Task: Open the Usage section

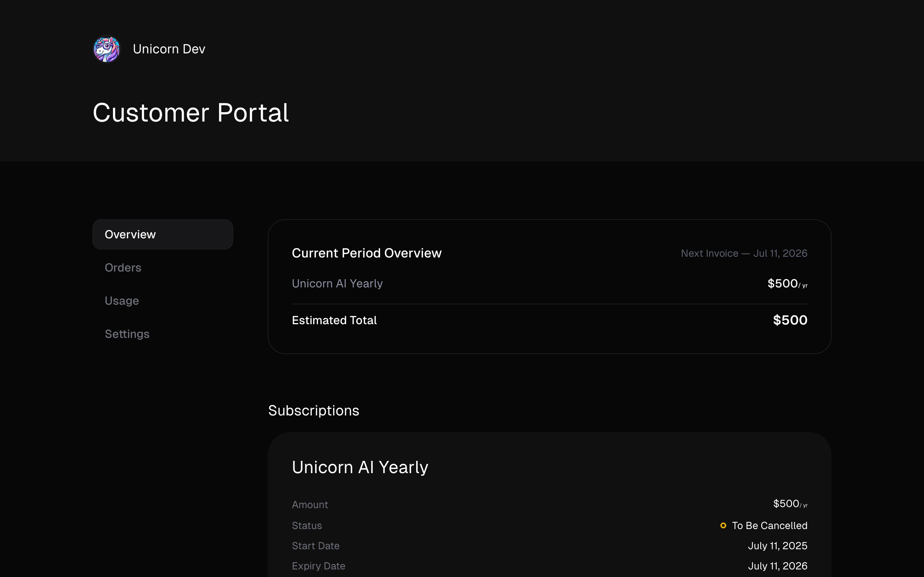Action: 122,301
